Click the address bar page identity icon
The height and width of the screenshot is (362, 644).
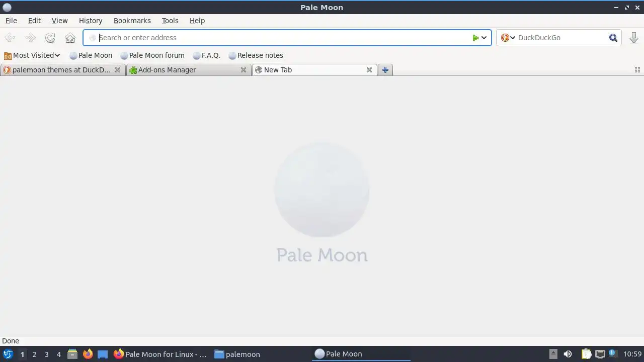click(92, 38)
